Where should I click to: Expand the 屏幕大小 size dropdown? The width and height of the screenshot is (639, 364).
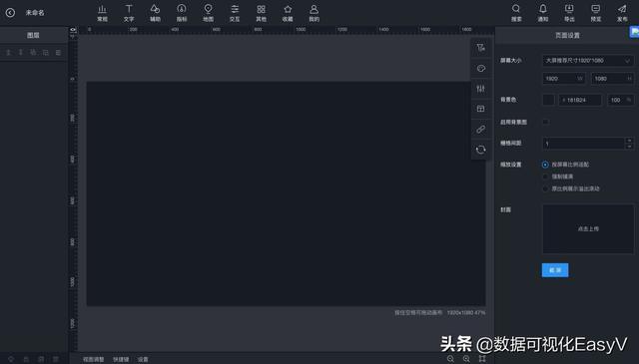(x=588, y=60)
